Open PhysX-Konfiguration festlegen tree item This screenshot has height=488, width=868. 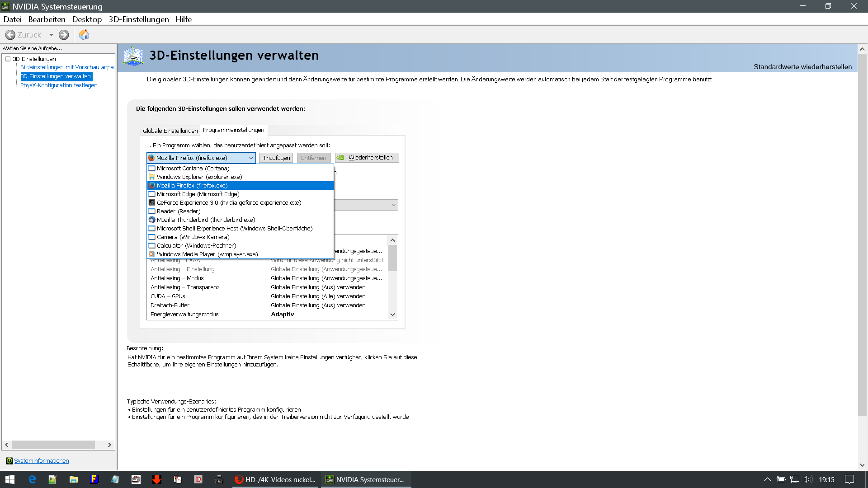59,85
